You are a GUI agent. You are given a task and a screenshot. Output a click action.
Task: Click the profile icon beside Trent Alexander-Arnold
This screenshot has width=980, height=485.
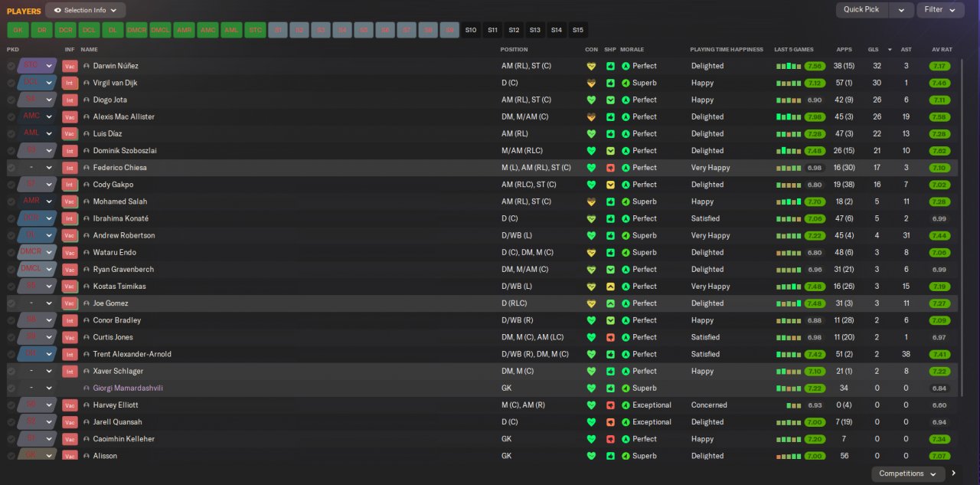pos(87,354)
